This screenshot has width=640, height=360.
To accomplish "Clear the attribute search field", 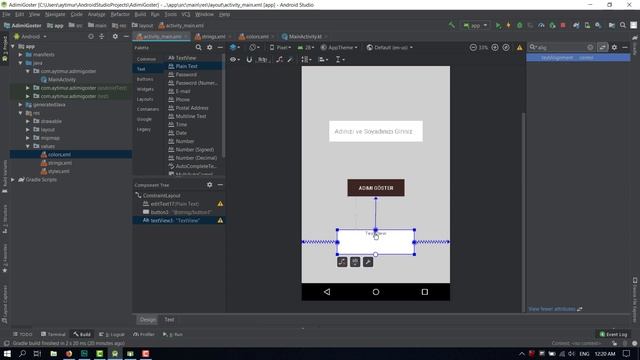I will tap(590, 47).
